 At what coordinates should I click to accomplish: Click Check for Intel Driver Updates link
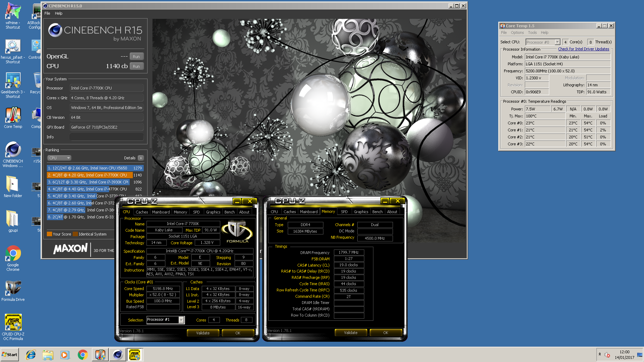point(584,49)
